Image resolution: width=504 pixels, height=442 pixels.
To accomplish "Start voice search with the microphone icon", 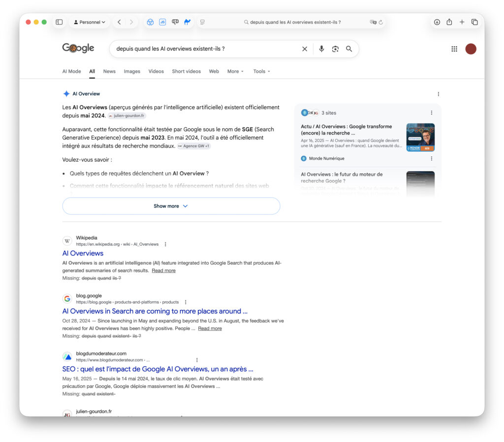I will click(321, 49).
